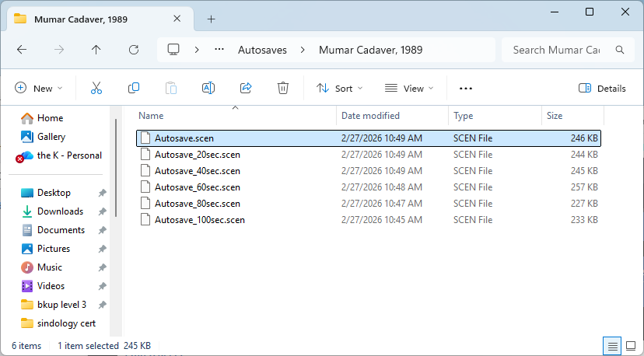Screen dimensions: 644x356
Task: Refresh the folder view
Action: tap(134, 50)
